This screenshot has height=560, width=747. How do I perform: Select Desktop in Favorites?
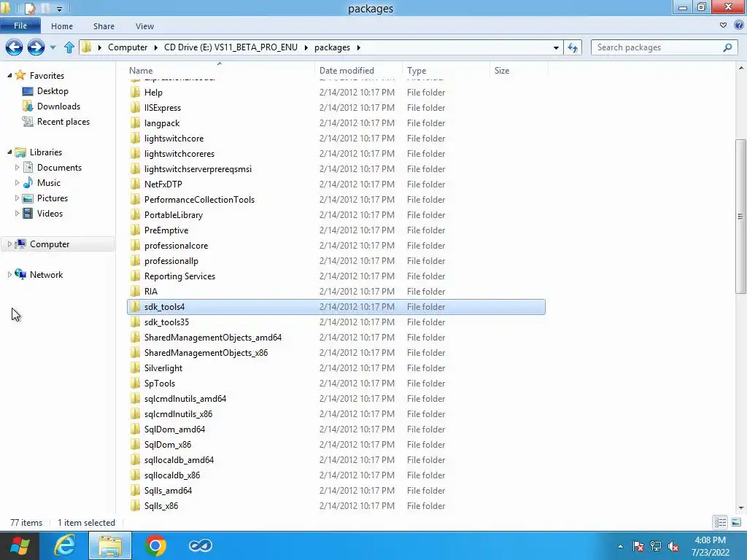[x=53, y=91]
